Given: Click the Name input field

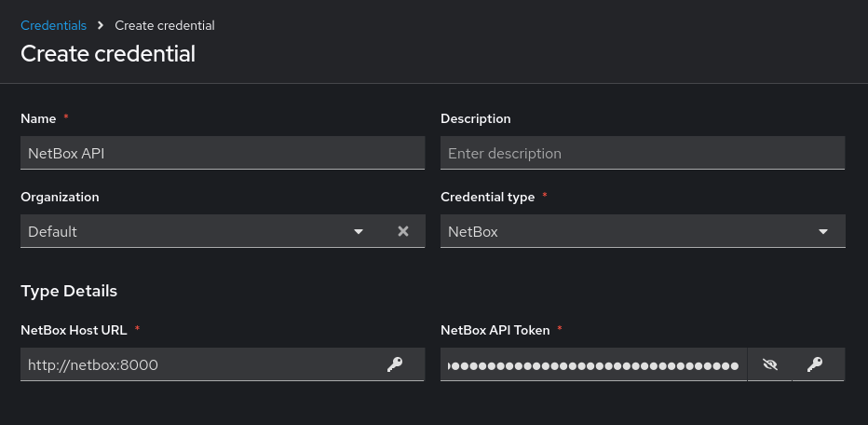Looking at the screenshot, I should (223, 153).
